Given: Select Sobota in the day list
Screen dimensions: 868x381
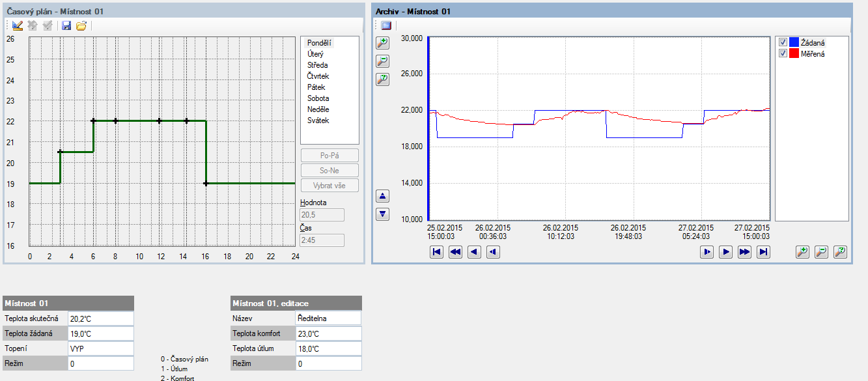Looking at the screenshot, I should 318,98.
